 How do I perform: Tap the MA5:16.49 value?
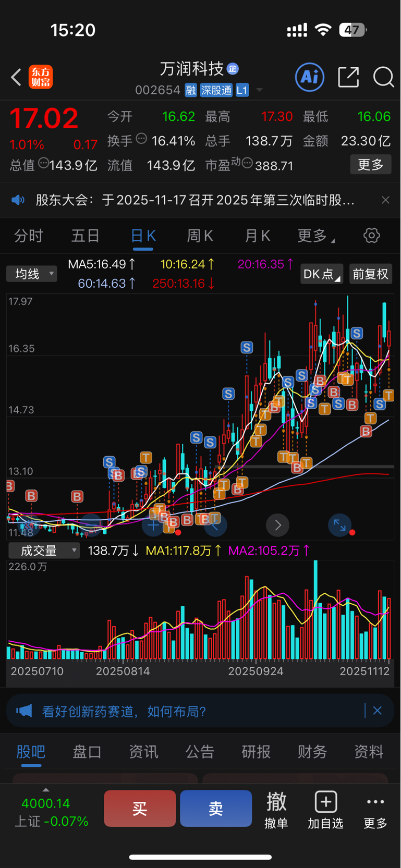[x=102, y=264]
